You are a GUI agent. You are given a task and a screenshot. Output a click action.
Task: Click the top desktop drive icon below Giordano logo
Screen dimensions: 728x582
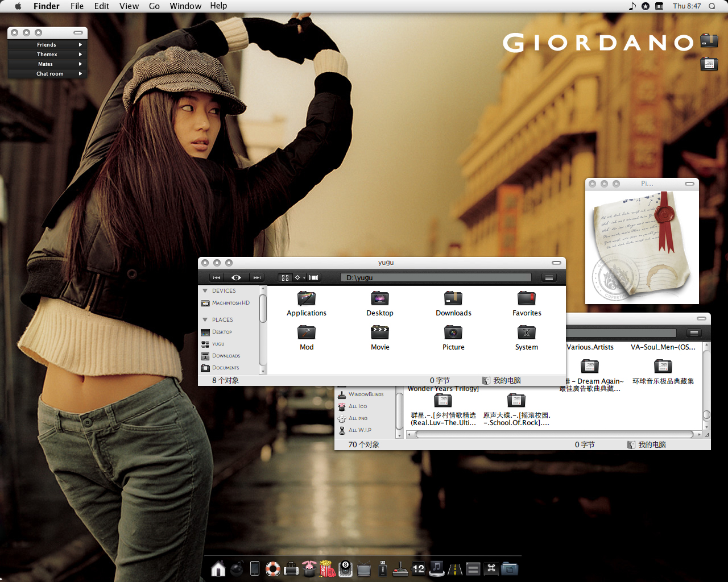[709, 40]
